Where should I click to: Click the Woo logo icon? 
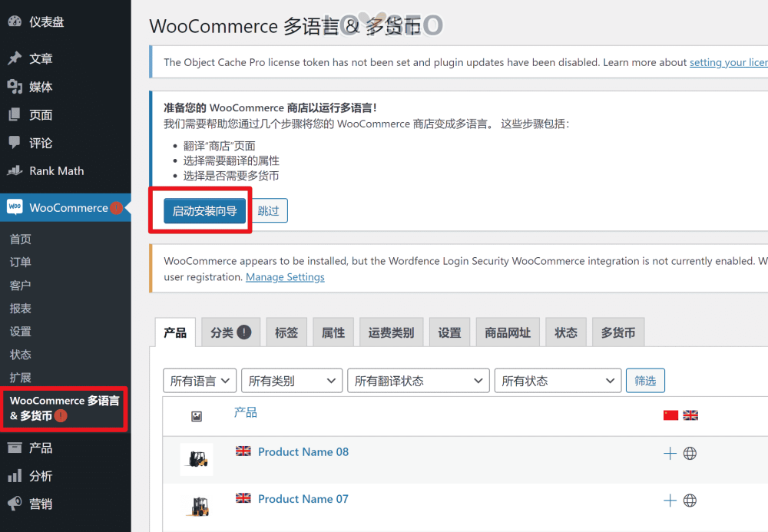coord(15,207)
